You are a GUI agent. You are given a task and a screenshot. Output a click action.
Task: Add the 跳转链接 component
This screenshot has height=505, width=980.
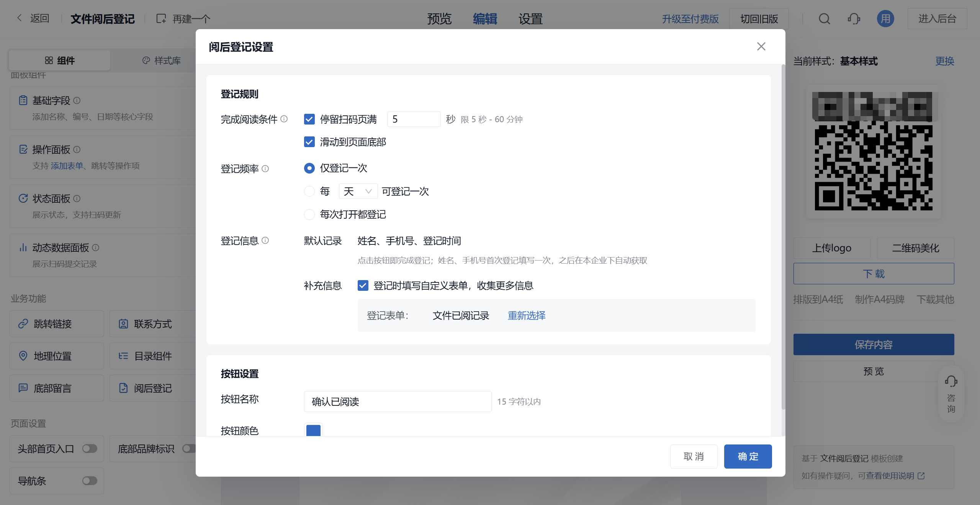point(57,324)
